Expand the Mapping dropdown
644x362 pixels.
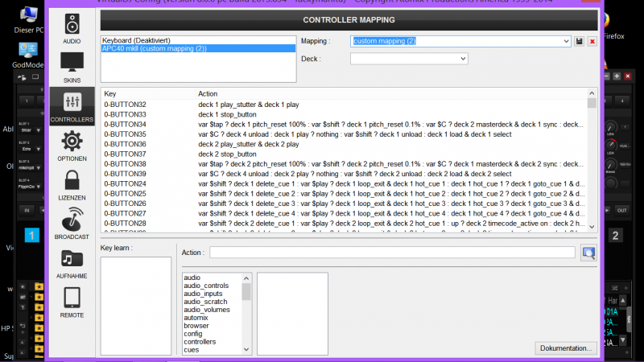coord(567,41)
